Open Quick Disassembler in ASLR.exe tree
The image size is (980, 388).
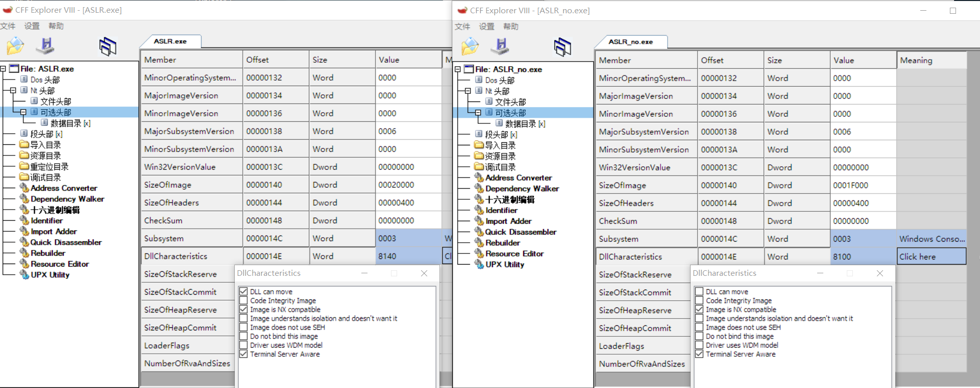click(66, 242)
